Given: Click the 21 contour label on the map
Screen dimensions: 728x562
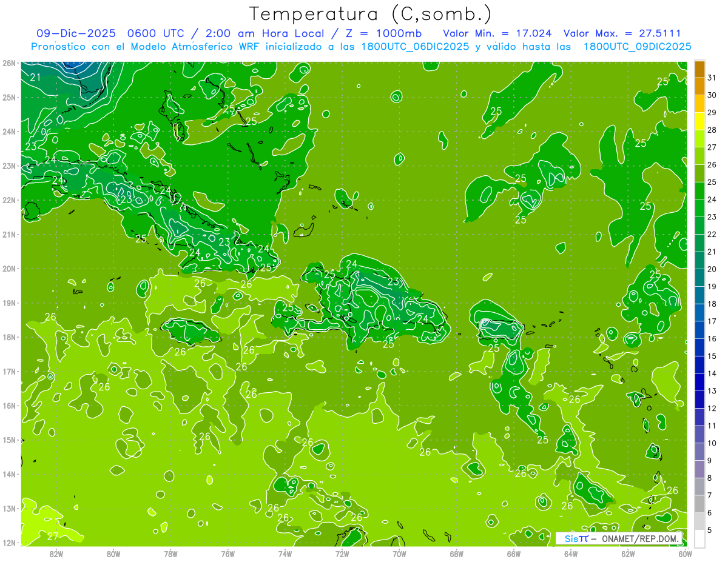Looking at the screenshot, I should click(36, 78).
